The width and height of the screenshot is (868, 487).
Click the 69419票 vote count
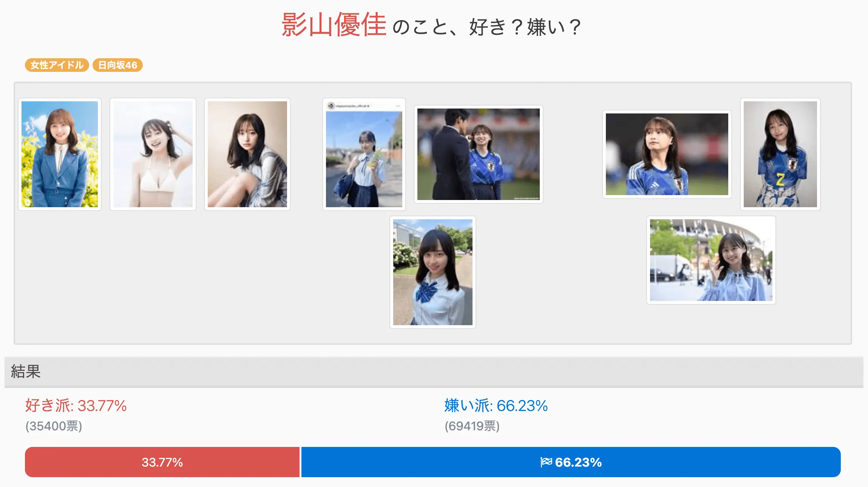coord(472,426)
